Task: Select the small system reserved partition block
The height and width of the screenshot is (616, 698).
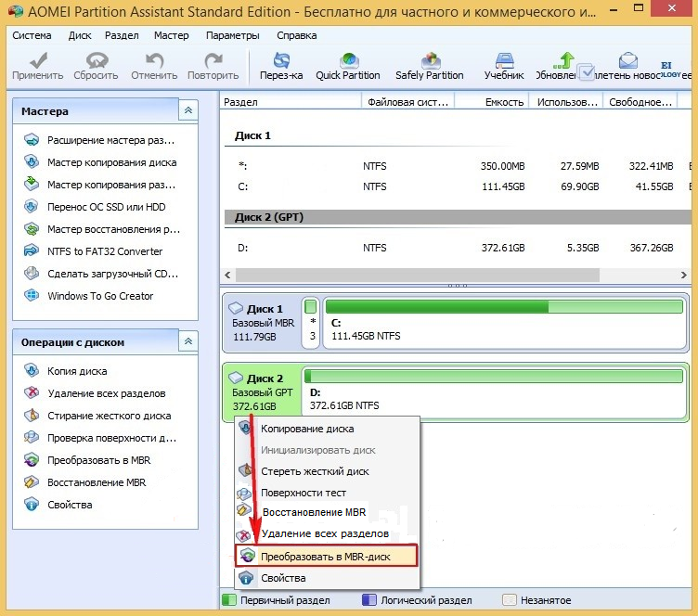Action: (x=311, y=322)
